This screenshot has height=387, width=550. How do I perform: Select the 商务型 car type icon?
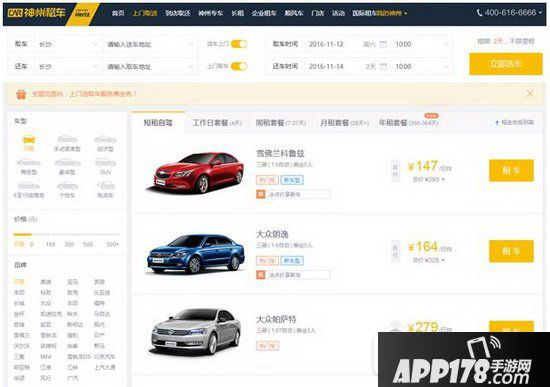click(x=29, y=162)
